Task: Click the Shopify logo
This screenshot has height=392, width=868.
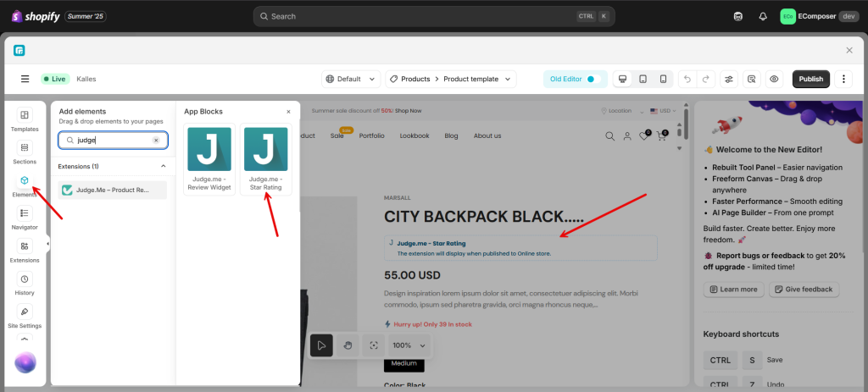Action: [x=36, y=16]
